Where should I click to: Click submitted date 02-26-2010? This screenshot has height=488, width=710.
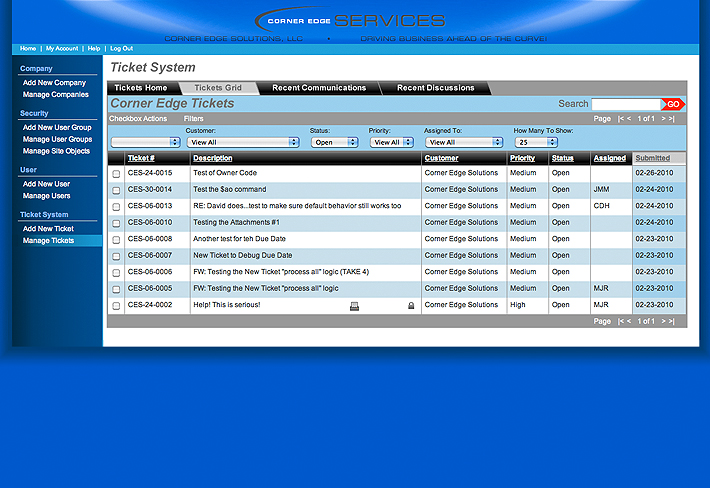(654, 173)
